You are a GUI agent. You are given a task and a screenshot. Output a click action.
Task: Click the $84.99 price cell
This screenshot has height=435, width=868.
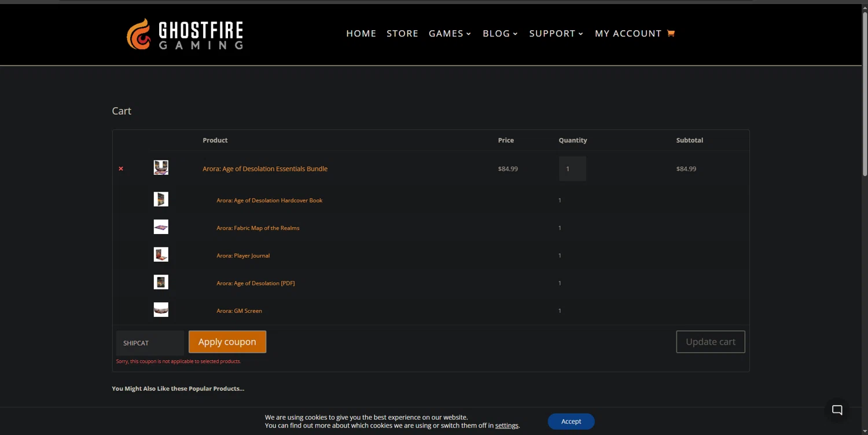pyautogui.click(x=507, y=169)
